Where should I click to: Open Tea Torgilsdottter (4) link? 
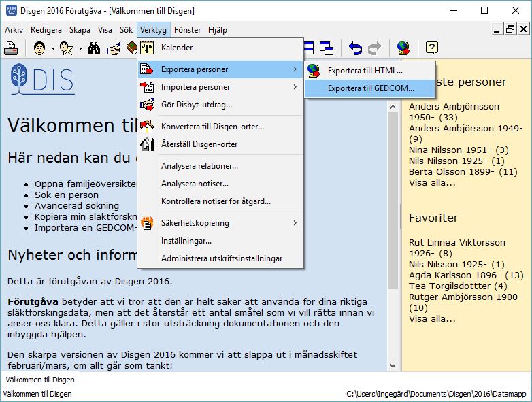coord(458,286)
